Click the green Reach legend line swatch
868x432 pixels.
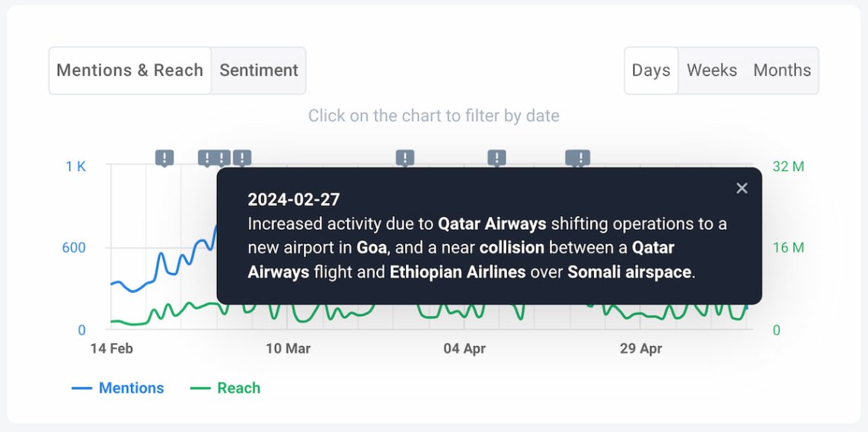[199, 388]
